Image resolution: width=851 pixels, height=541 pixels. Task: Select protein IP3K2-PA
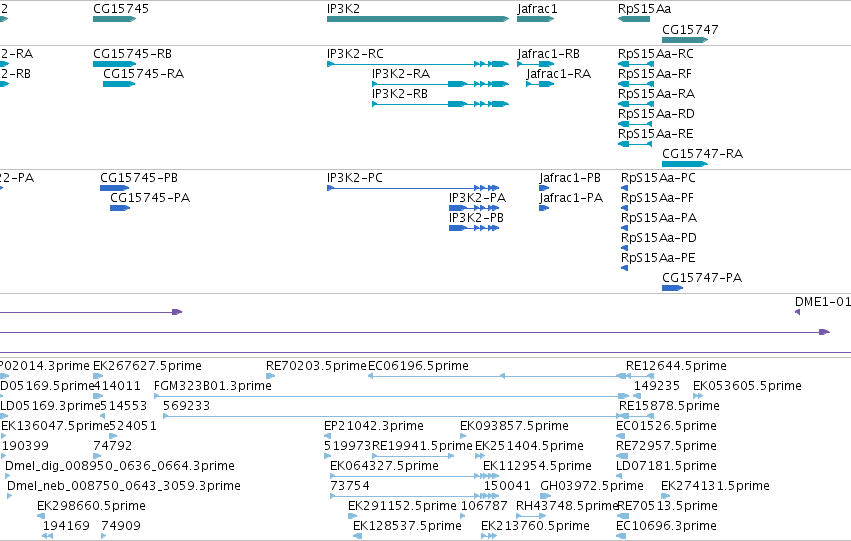[477, 198]
